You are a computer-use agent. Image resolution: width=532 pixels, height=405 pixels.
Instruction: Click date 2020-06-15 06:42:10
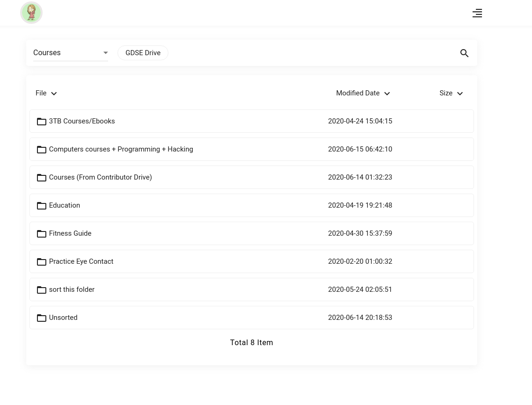pyautogui.click(x=360, y=149)
